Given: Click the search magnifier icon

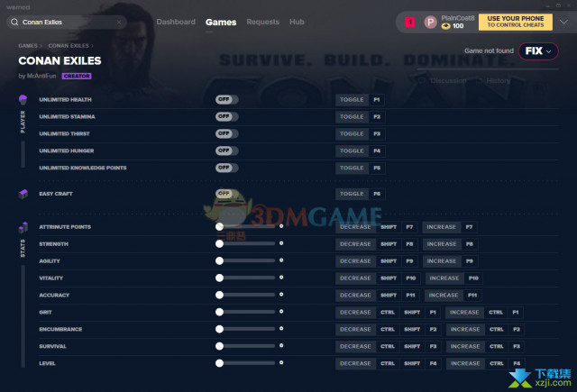Looking at the screenshot, I should (14, 22).
